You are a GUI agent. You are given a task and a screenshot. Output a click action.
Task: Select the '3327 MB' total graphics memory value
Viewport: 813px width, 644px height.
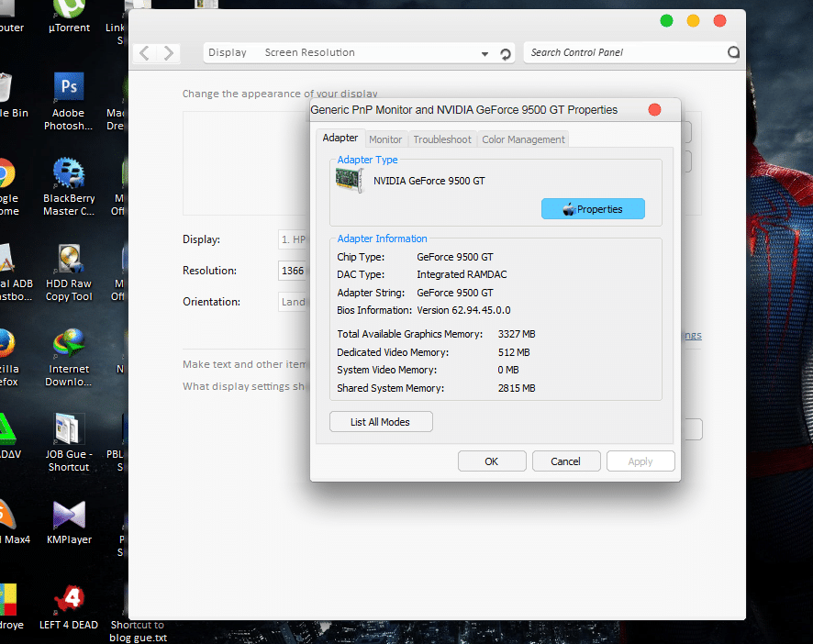pos(517,334)
